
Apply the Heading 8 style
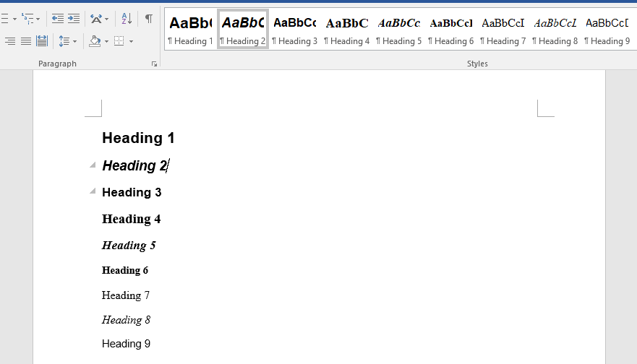tap(555, 29)
